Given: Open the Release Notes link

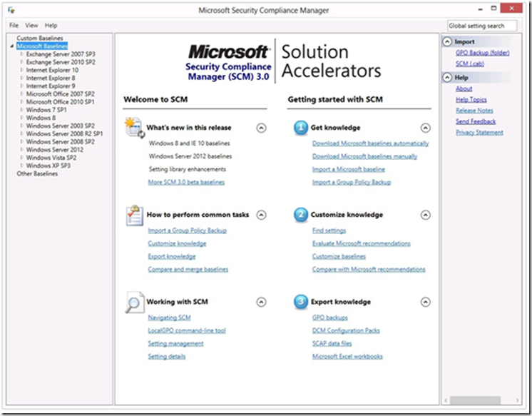Looking at the screenshot, I should pos(474,111).
